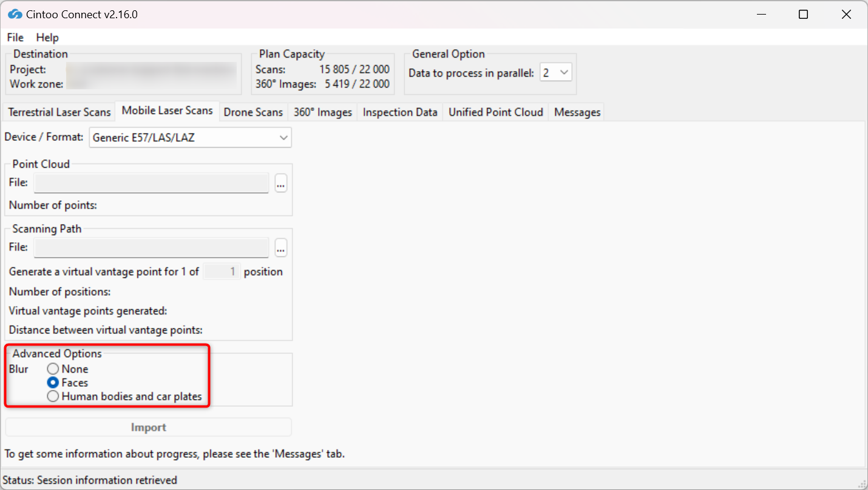Viewport: 868px width, 490px height.
Task: Browse for a Scanning Path file
Action: pyautogui.click(x=280, y=248)
